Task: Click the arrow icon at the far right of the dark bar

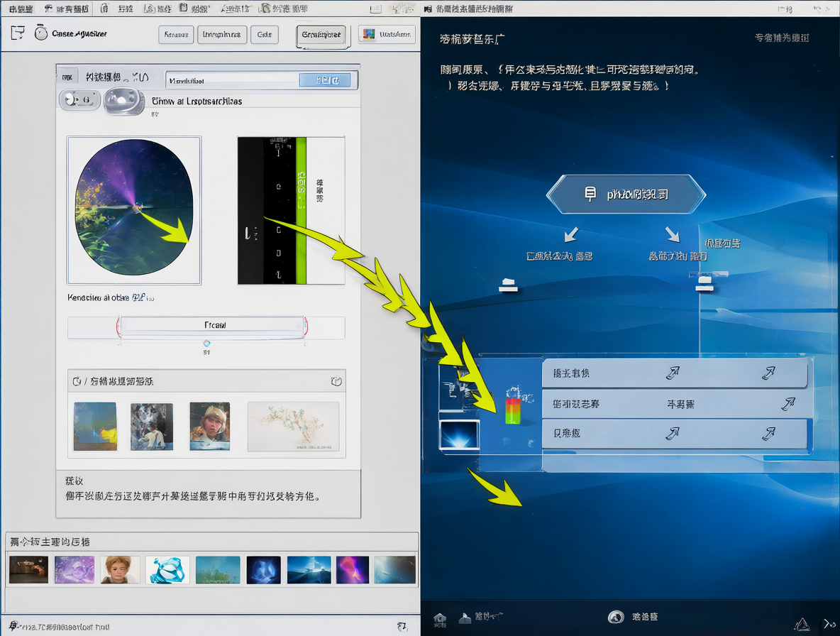Action: pos(829,624)
